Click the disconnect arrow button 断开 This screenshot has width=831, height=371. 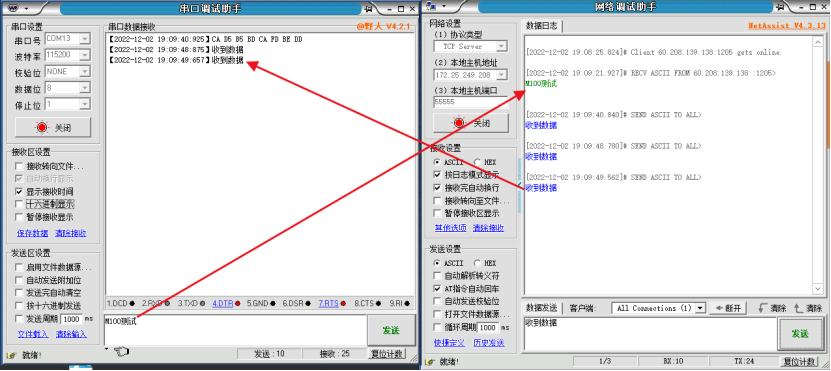[x=728, y=308]
